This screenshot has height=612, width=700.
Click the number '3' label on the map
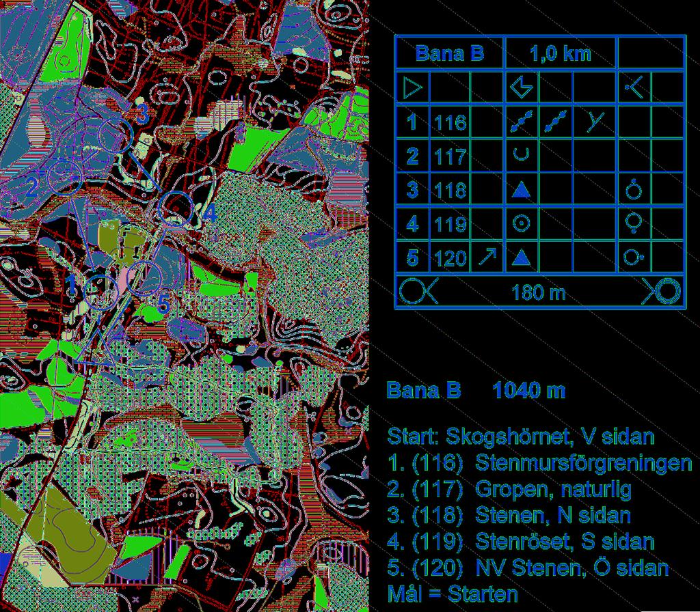pos(142,115)
